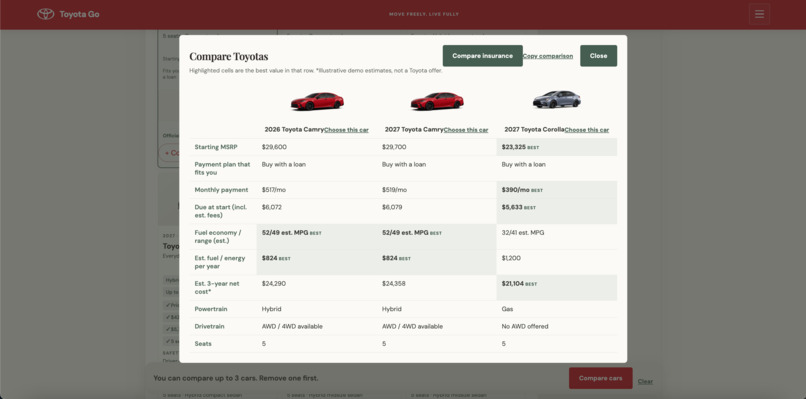Viewport: 806px width, 399px height.
Task: Click the Copy comparison link
Action: (x=548, y=56)
